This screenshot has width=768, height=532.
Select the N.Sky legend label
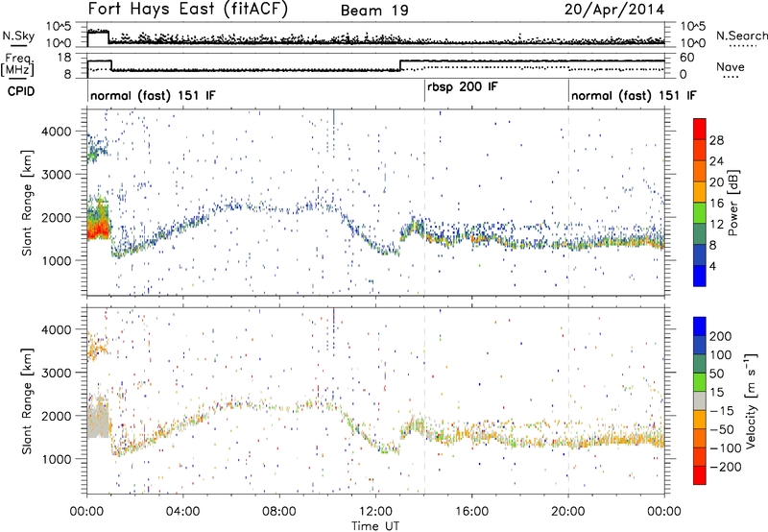click(x=18, y=36)
